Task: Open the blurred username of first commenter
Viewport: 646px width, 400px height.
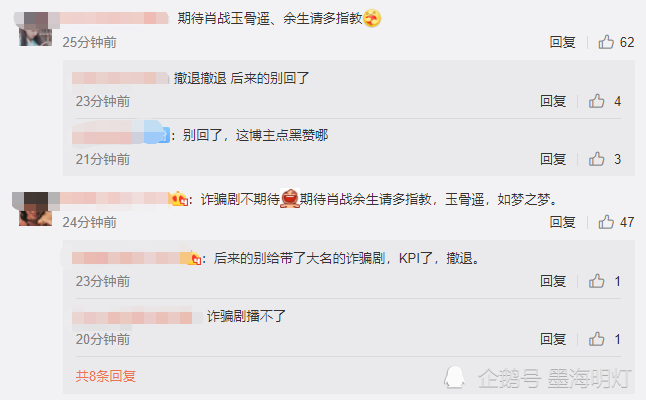Action: (114, 18)
